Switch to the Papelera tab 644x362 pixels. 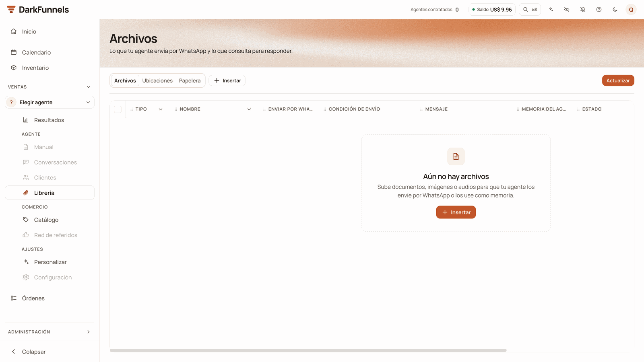tap(190, 80)
